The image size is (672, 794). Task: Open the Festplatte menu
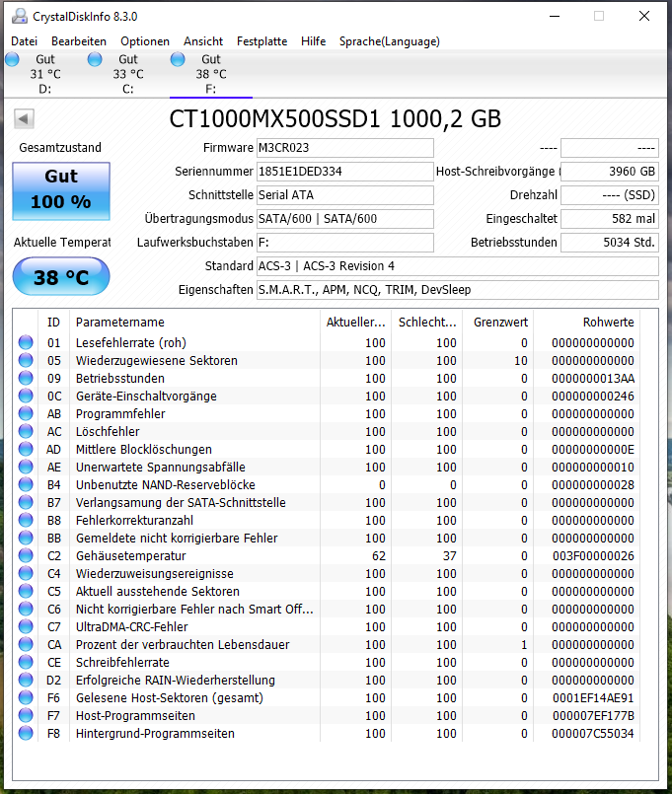262,41
